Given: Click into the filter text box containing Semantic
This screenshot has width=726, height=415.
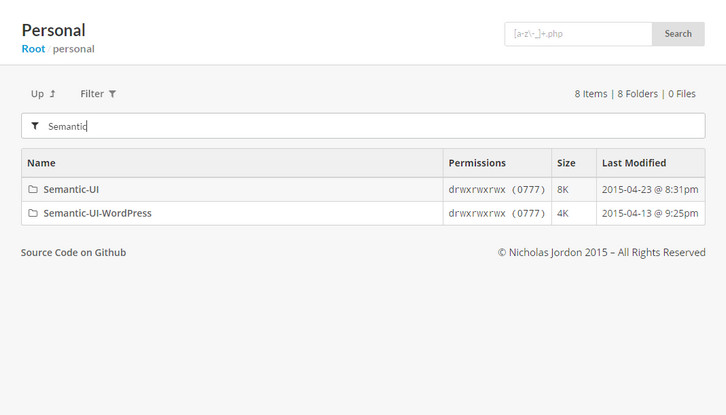Looking at the screenshot, I should [370, 126].
